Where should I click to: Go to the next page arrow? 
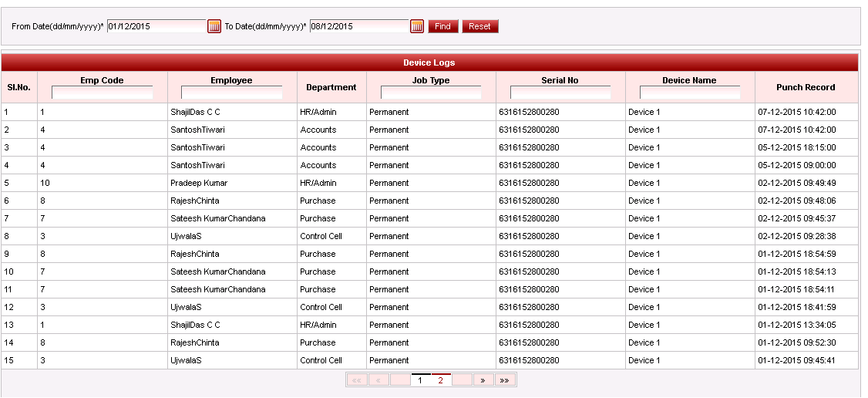click(483, 380)
